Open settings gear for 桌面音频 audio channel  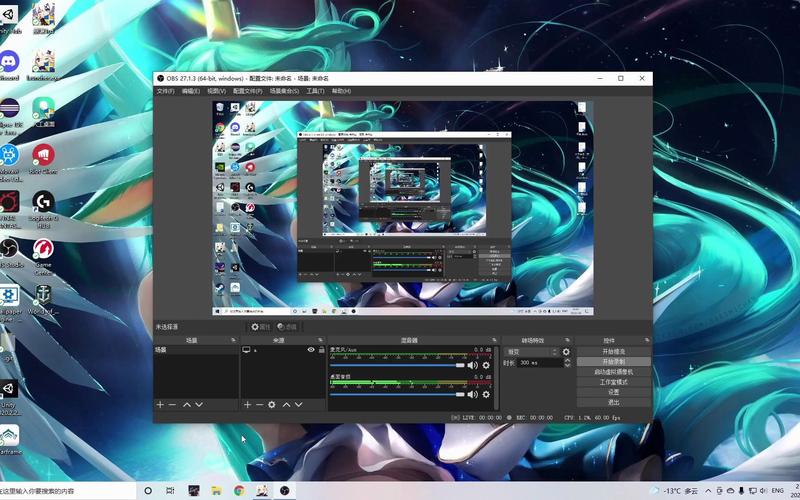[x=486, y=394]
